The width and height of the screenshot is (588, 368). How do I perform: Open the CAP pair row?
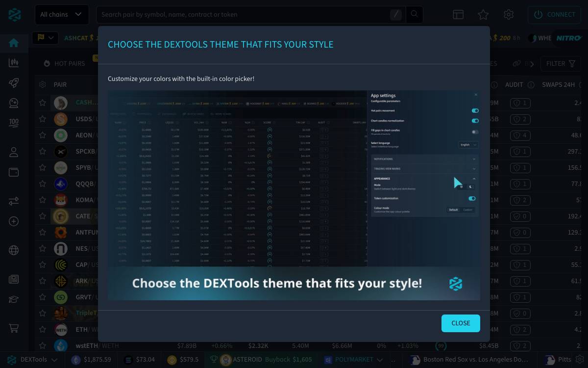[309, 264]
